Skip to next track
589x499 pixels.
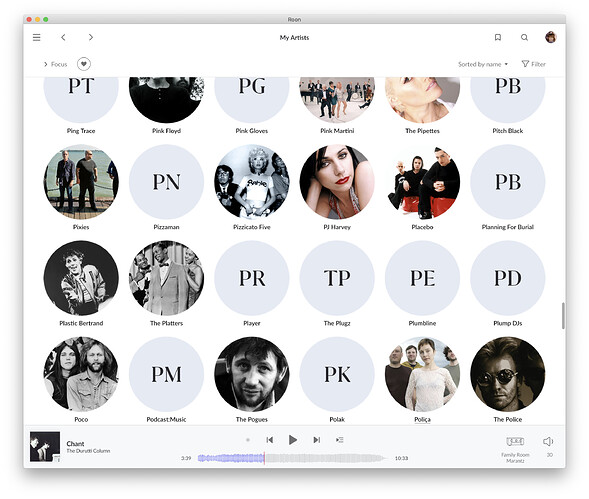coord(317,440)
